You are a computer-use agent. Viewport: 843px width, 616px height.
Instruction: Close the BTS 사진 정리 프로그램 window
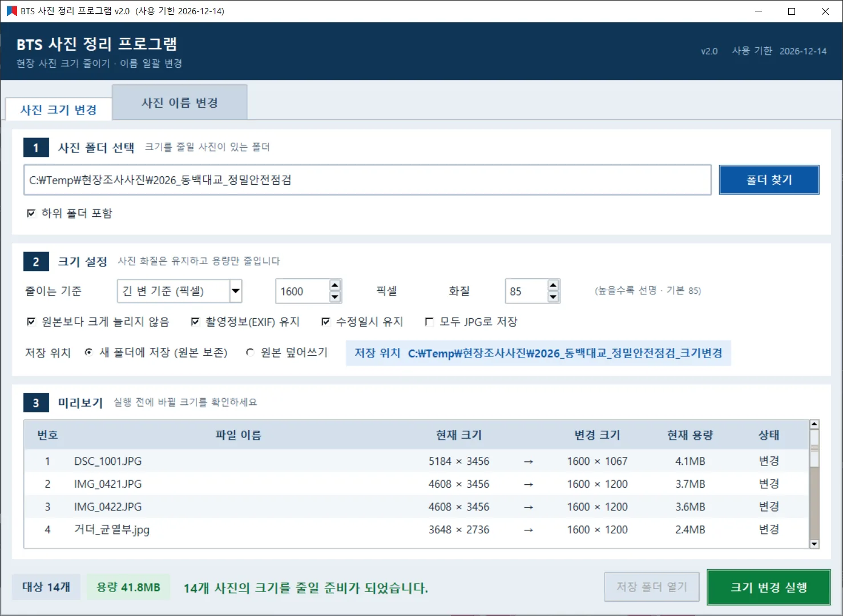(825, 11)
